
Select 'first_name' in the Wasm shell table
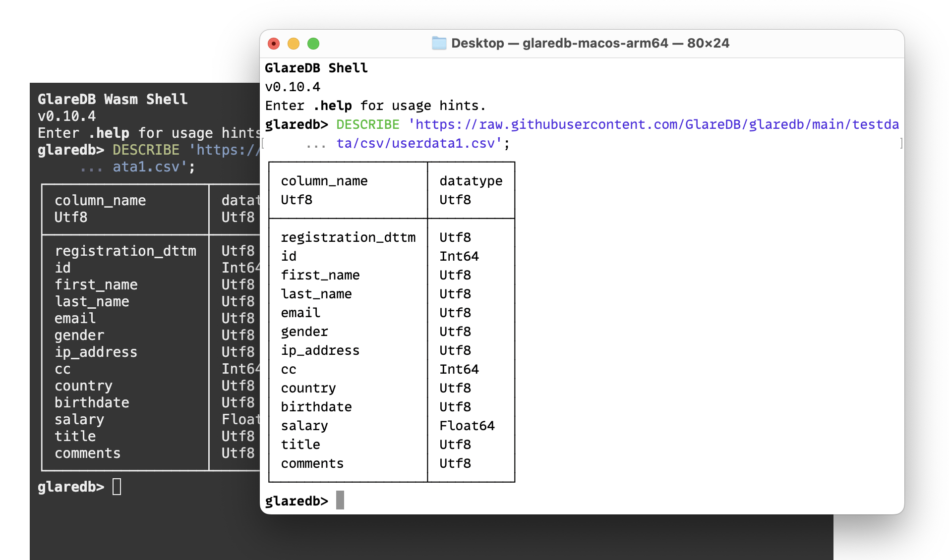[96, 284]
